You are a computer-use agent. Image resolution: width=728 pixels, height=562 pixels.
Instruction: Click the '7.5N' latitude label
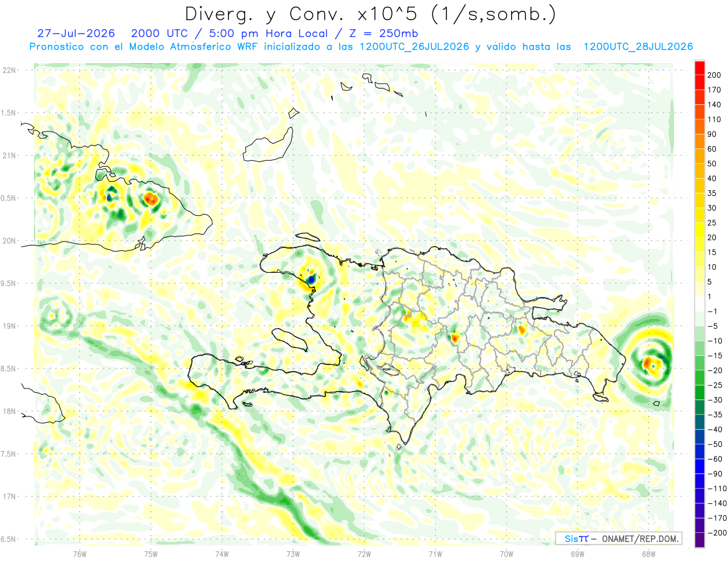tap(9, 453)
